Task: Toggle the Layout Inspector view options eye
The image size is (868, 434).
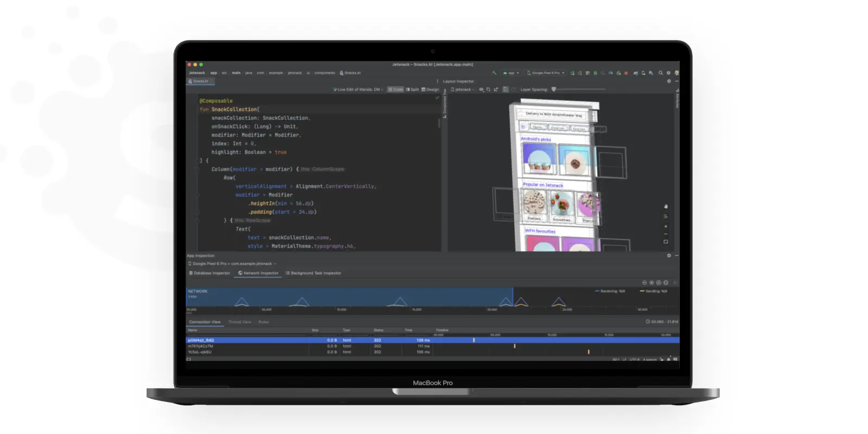Action: click(x=481, y=90)
